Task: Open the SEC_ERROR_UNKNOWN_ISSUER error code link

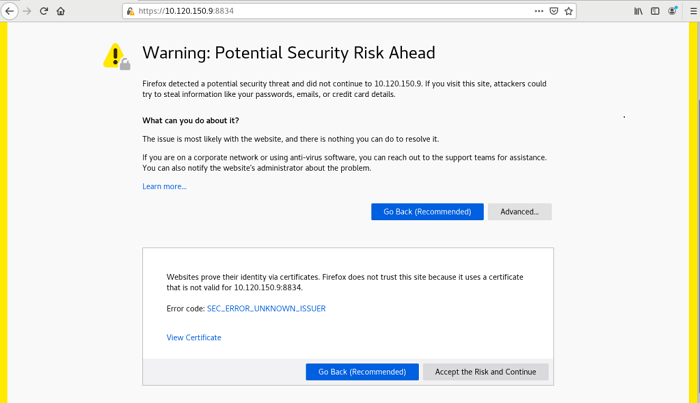Action: click(266, 309)
